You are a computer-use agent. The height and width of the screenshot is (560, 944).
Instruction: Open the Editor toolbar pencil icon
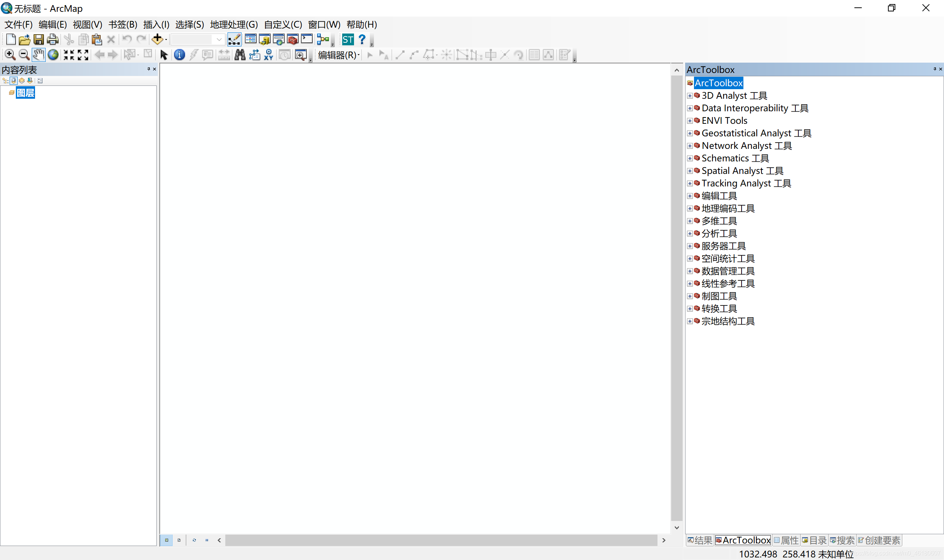coord(234,39)
